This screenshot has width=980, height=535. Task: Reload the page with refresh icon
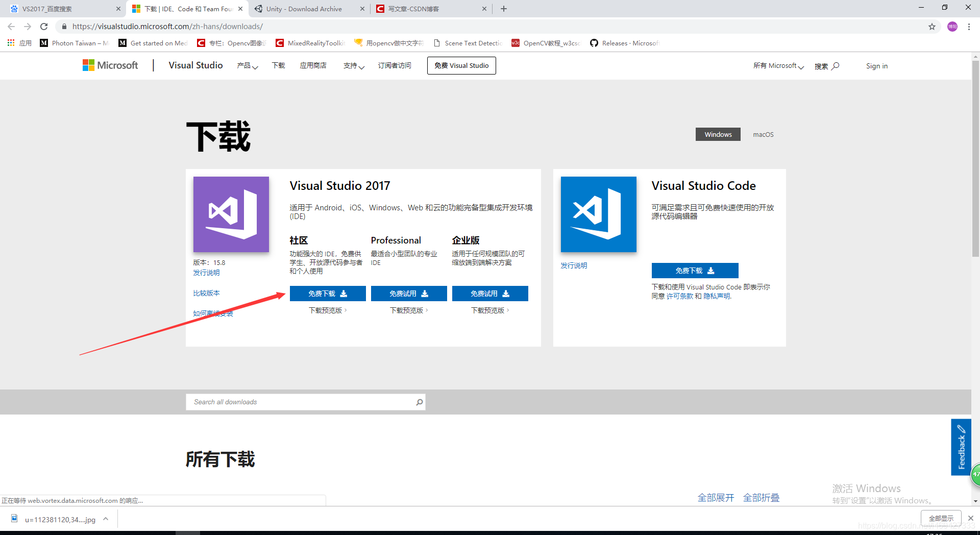pyautogui.click(x=44, y=27)
